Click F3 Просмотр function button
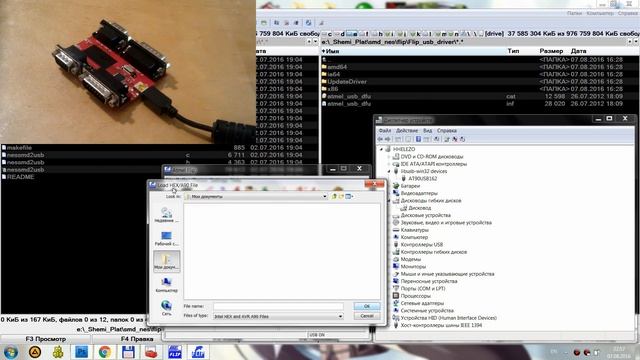The image size is (640, 360). (45, 339)
